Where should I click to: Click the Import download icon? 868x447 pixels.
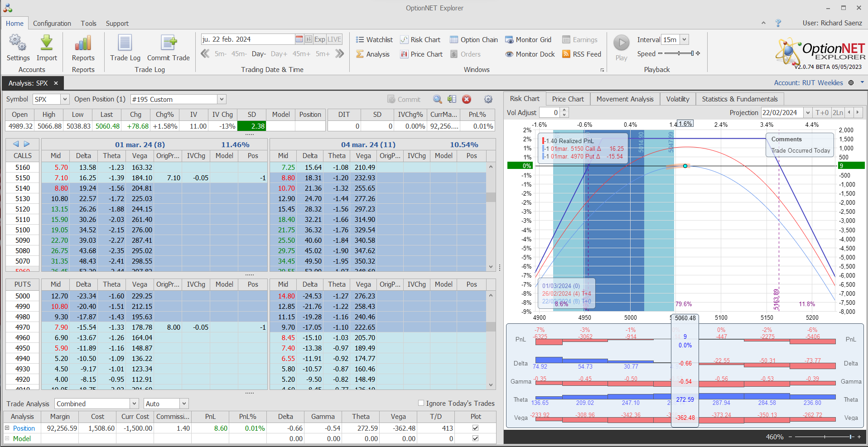[47, 43]
